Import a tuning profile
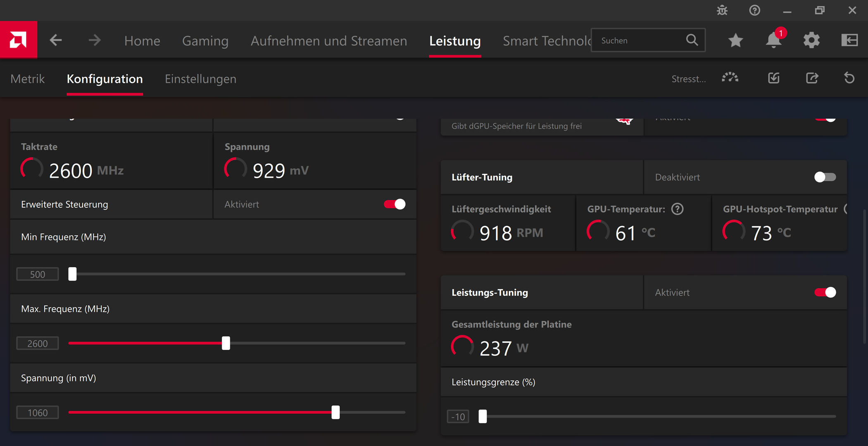Screen dimensions: 868x446 (774, 78)
